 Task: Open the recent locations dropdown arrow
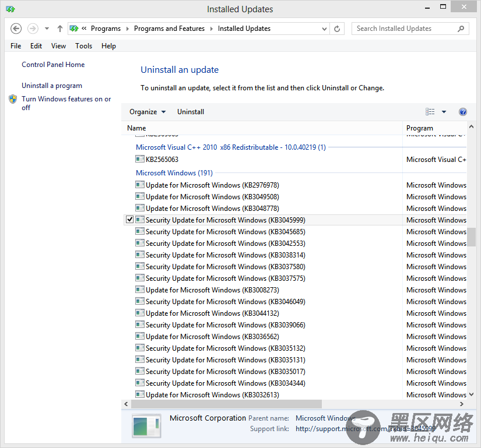click(47, 29)
